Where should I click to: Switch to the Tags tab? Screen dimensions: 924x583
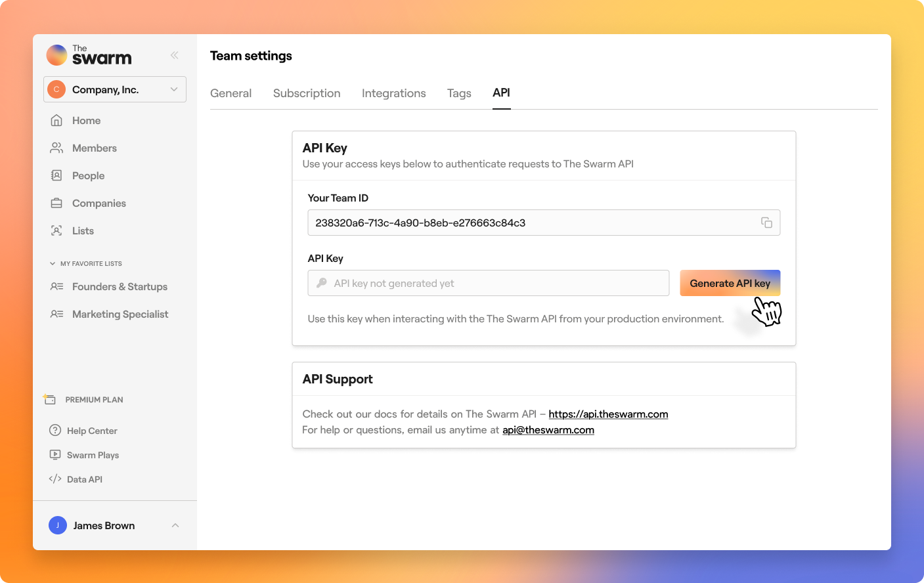[x=459, y=93]
